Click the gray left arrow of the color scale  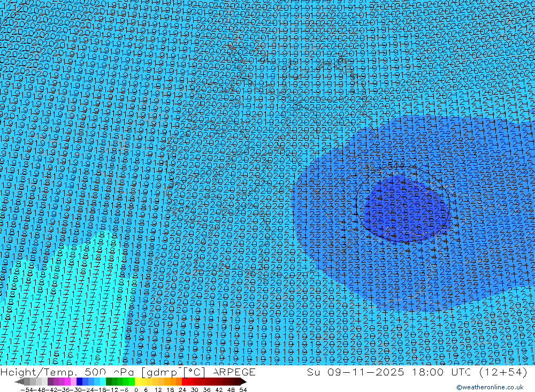point(19,382)
